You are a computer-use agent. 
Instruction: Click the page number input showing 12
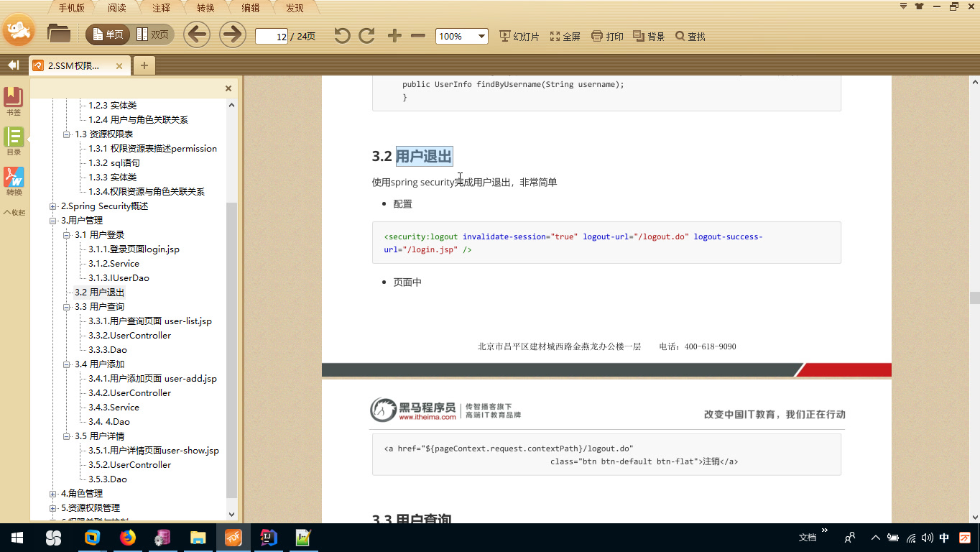click(x=271, y=36)
